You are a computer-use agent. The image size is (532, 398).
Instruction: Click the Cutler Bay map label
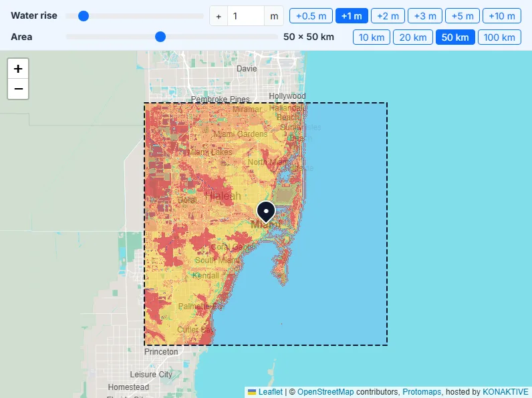tap(195, 329)
